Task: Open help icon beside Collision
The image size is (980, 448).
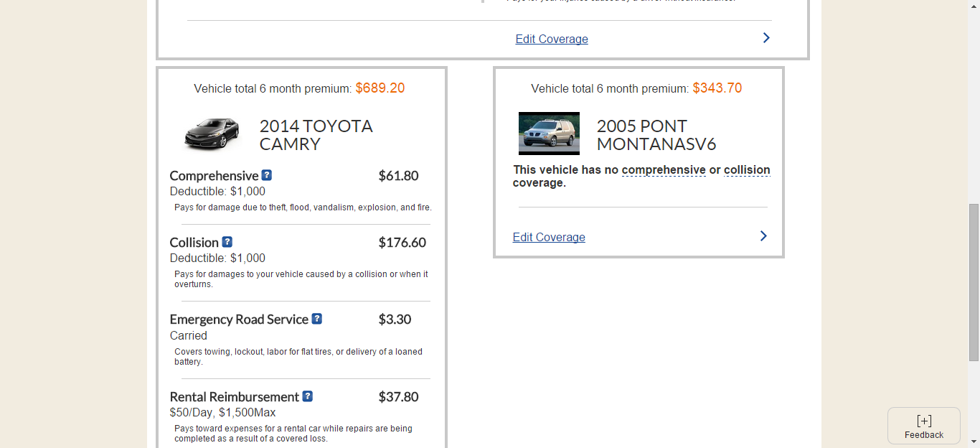Action: 227,242
